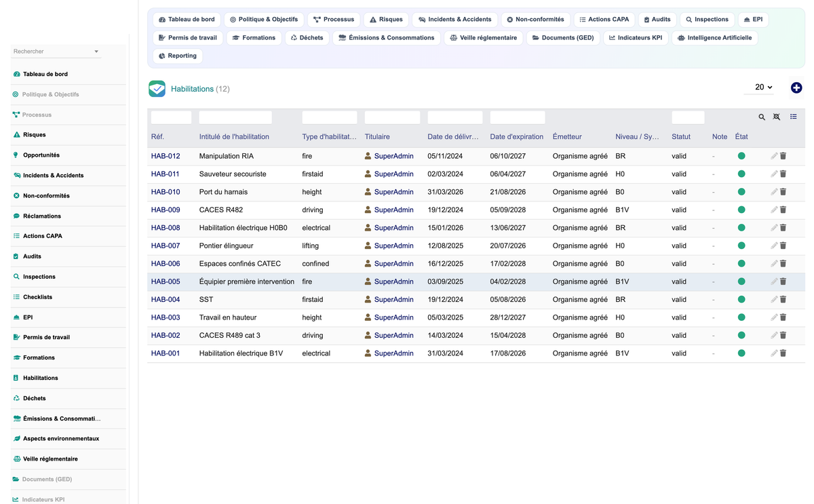This screenshot has height=504, width=814.
Task: Click the edit pencil for HAB-002
Action: coord(774,335)
